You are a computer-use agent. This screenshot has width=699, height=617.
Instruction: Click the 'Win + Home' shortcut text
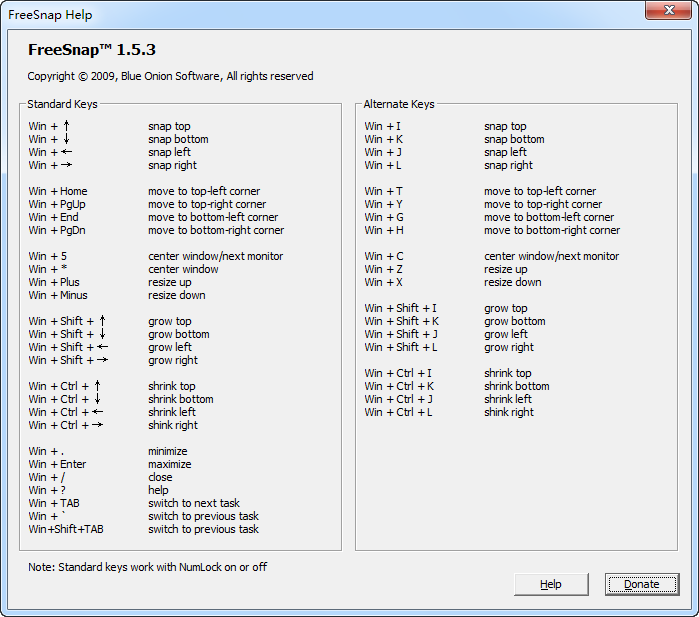click(58, 191)
